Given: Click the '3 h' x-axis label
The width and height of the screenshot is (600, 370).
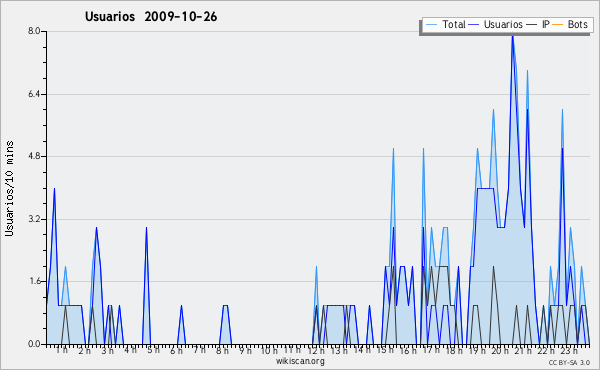Looking at the screenshot, I should click(108, 350).
